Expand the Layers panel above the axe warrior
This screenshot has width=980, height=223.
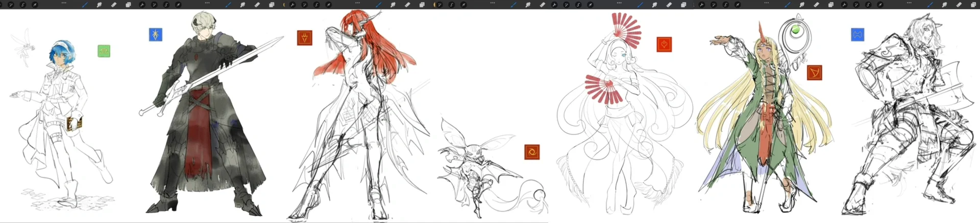click(973, 5)
